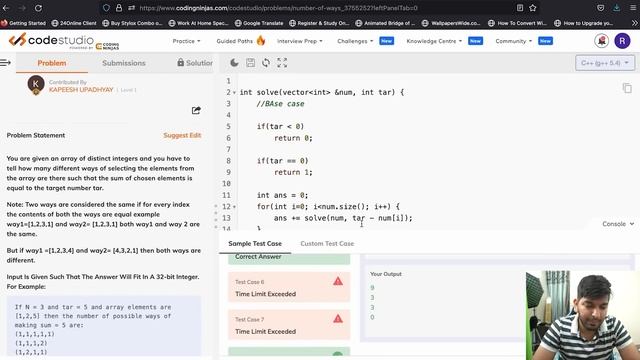Click the Suggest Edit link
The height and width of the screenshot is (360, 640).
(x=182, y=135)
